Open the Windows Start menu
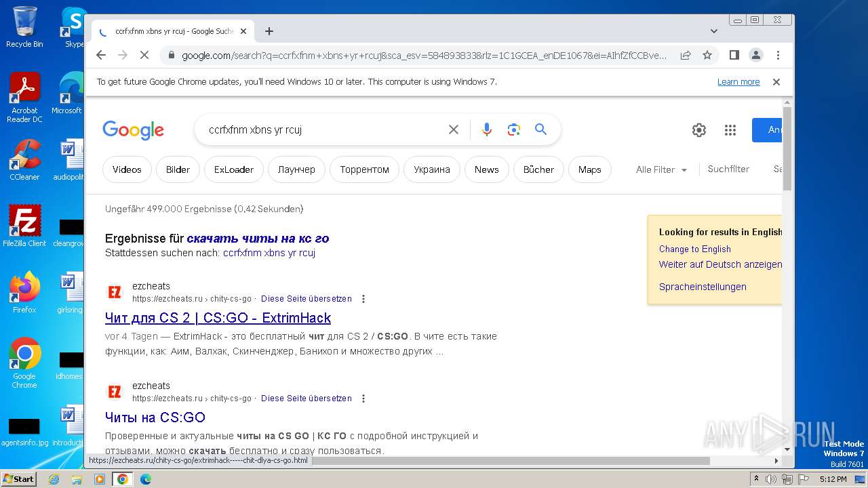The width and height of the screenshot is (868, 488). click(x=18, y=479)
